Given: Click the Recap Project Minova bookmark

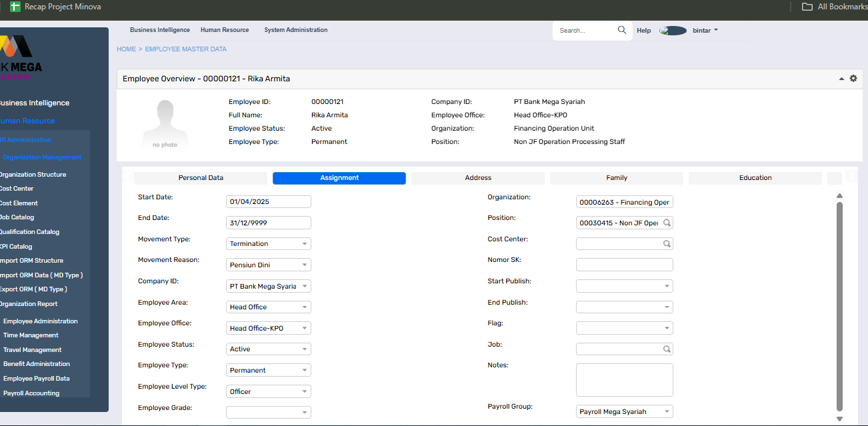Looking at the screenshot, I should pos(56,7).
